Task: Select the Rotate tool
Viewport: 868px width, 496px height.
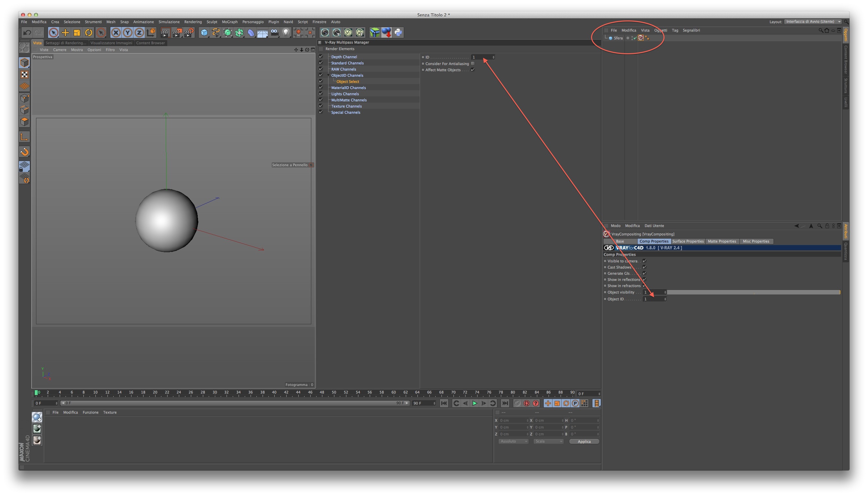Action: [x=89, y=33]
